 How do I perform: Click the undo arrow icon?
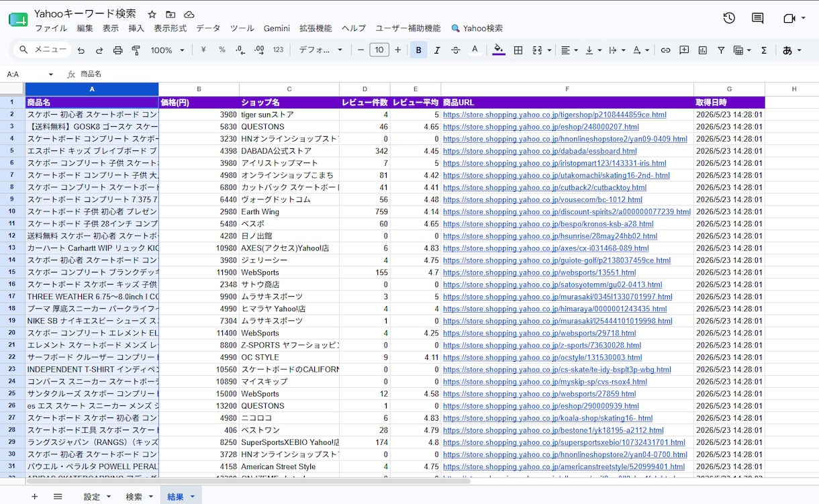click(81, 50)
